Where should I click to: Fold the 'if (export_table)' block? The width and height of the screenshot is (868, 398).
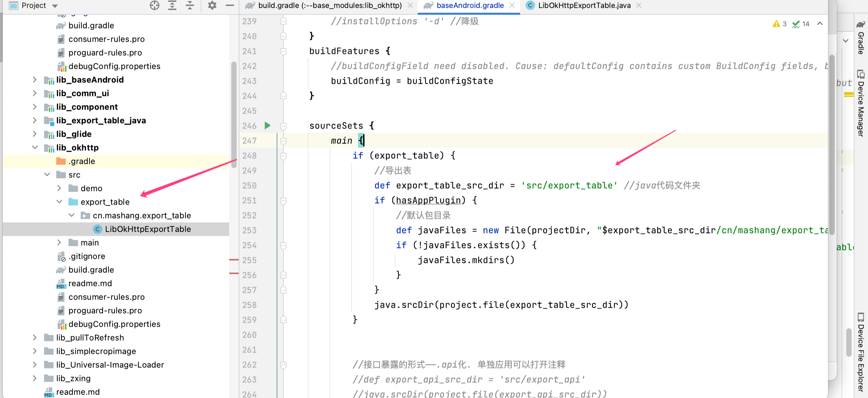283,156
